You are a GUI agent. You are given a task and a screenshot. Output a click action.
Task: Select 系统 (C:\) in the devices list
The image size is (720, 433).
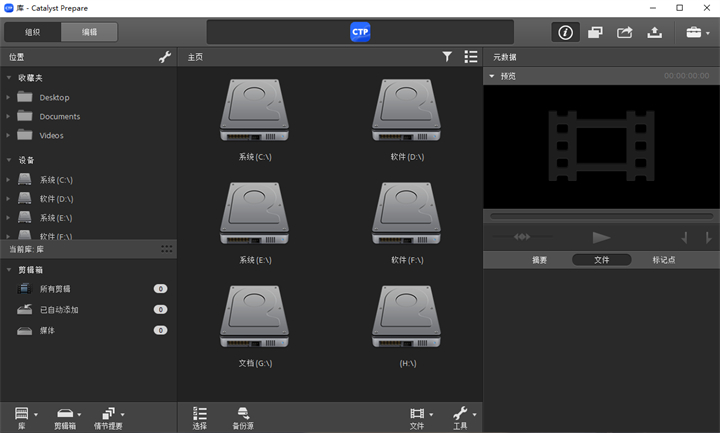point(56,180)
